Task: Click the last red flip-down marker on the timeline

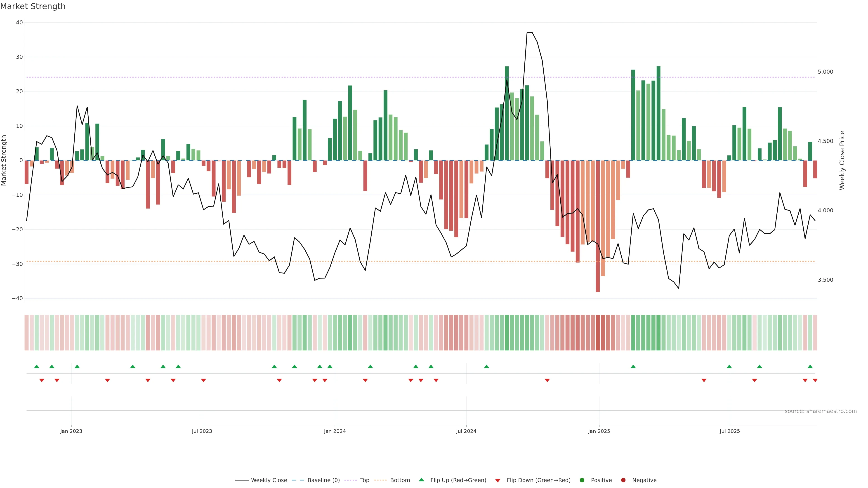Action: (815, 380)
